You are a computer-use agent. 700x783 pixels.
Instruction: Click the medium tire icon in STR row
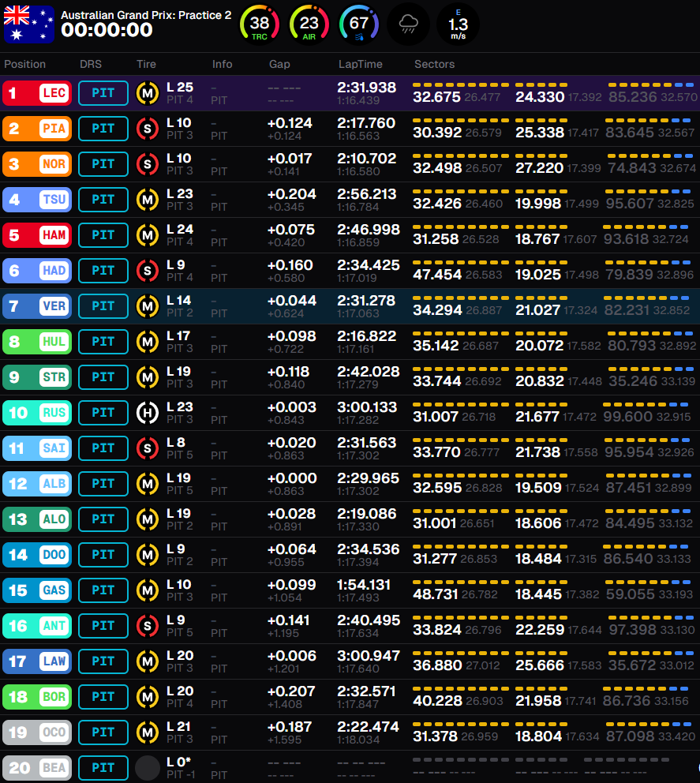[x=148, y=377]
